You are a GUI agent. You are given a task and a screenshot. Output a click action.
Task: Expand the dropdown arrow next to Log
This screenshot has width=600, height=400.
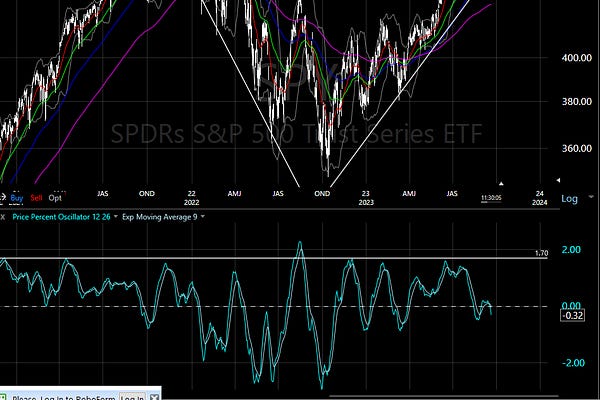pos(591,197)
